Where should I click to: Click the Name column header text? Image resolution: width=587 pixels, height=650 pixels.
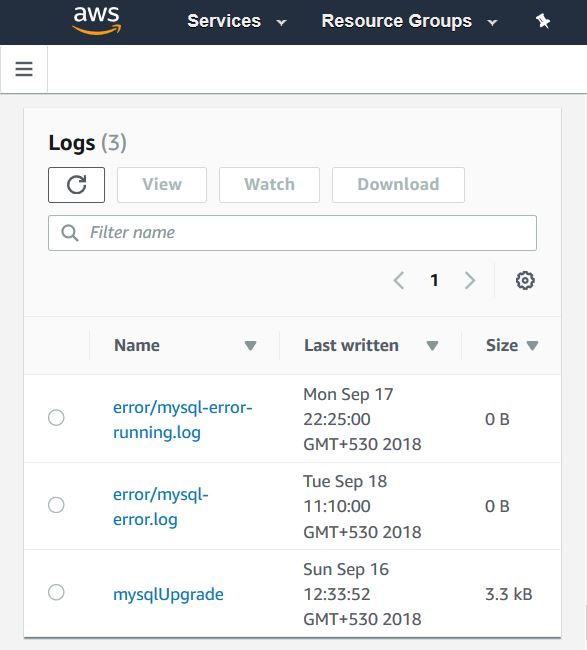pos(137,345)
